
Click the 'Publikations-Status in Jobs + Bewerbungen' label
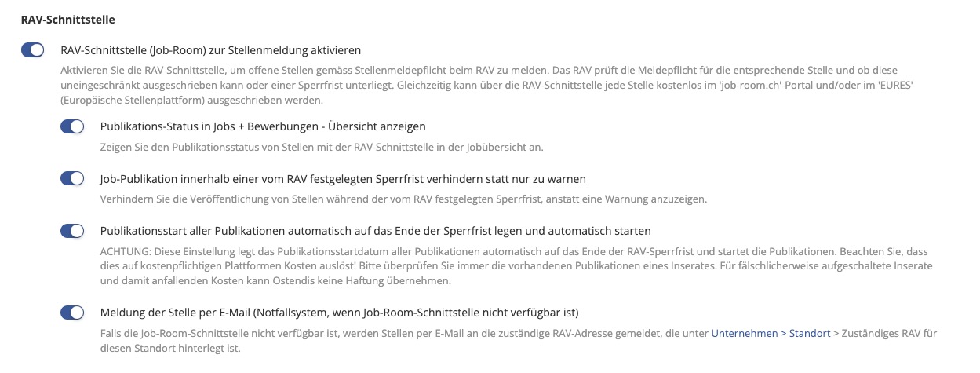pos(263,126)
